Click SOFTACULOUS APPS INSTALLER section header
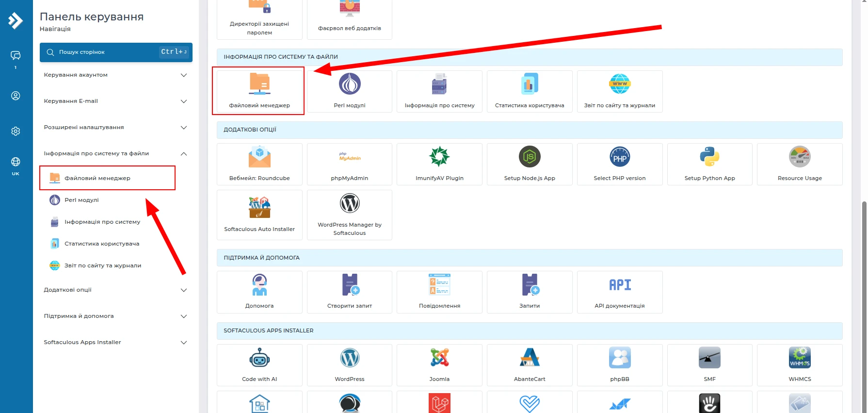Viewport: 868px width, 413px height. 530,330
